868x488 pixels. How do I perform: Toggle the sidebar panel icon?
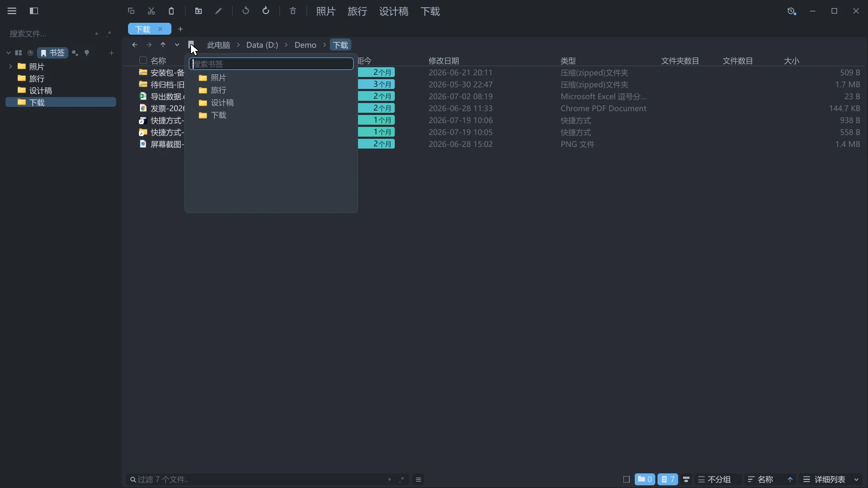pos(34,11)
